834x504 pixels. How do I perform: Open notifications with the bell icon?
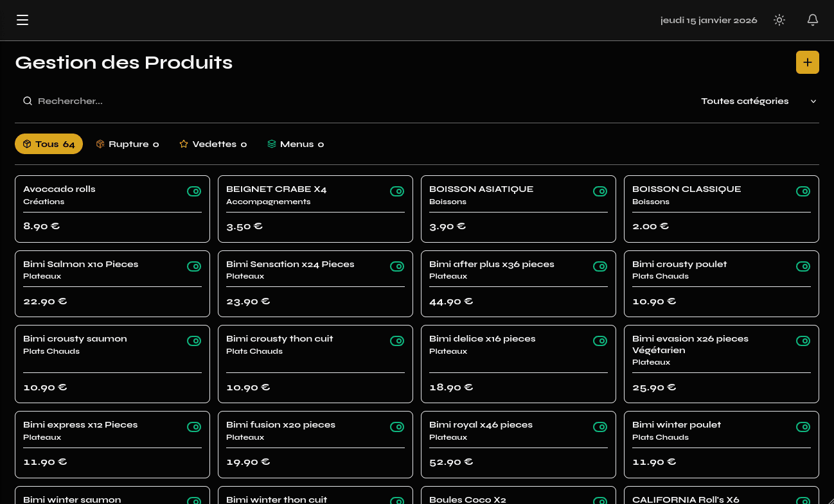[x=813, y=20]
